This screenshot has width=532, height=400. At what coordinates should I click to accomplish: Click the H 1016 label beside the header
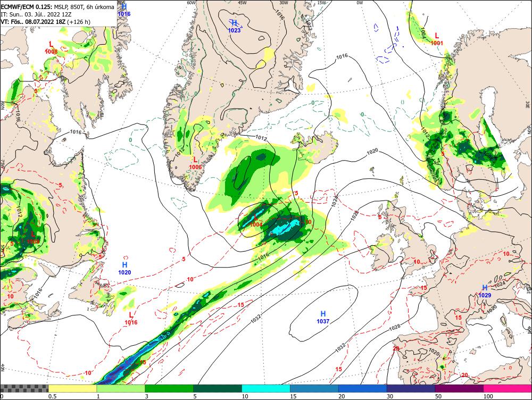click(x=124, y=10)
